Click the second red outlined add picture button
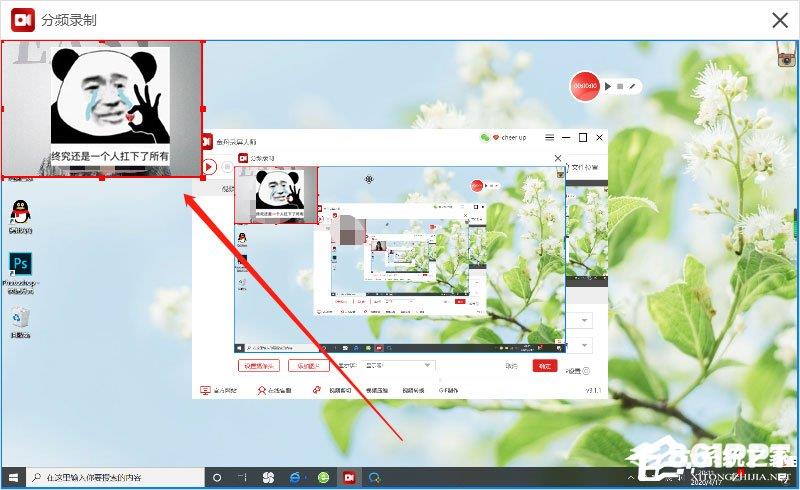 (308, 366)
